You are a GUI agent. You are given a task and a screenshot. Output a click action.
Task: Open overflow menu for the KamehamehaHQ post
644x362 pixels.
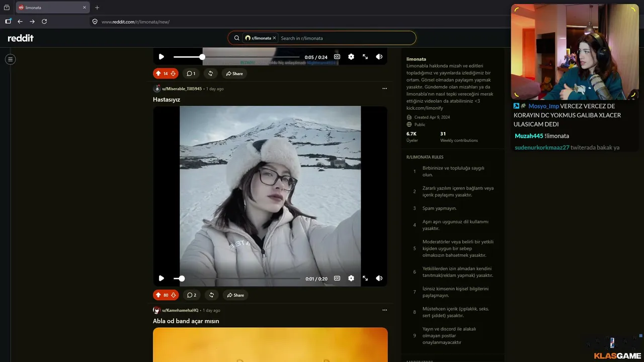point(384,310)
